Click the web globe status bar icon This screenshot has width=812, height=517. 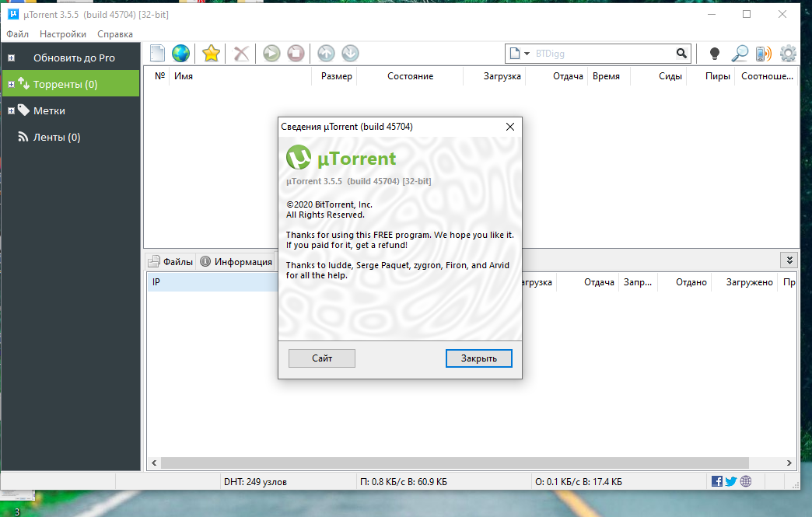746,481
